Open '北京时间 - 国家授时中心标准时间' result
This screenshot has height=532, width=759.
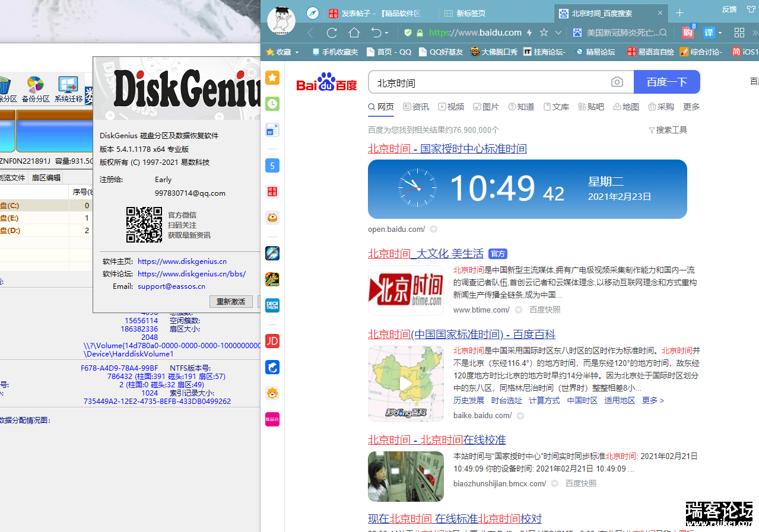pyautogui.click(x=447, y=148)
